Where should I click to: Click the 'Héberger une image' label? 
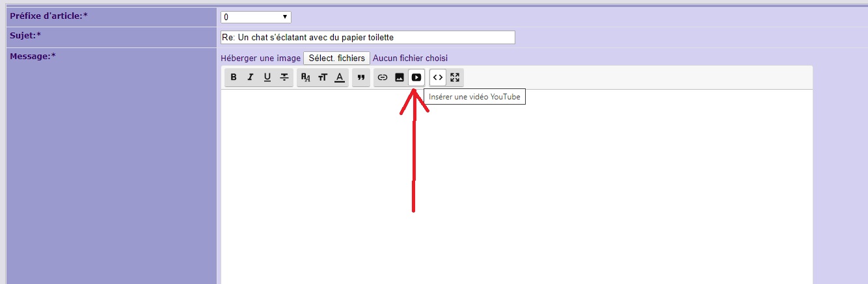260,58
